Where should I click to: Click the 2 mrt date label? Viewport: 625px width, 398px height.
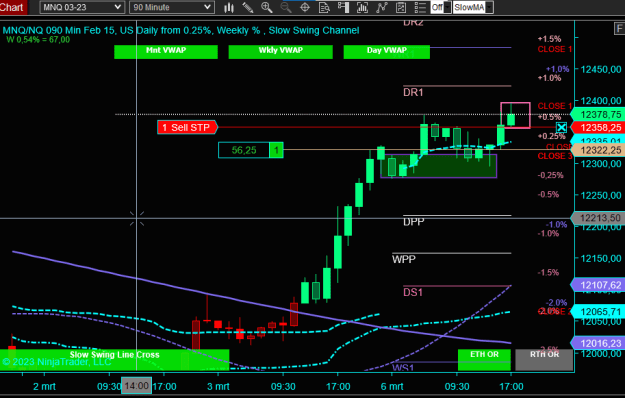click(44, 386)
